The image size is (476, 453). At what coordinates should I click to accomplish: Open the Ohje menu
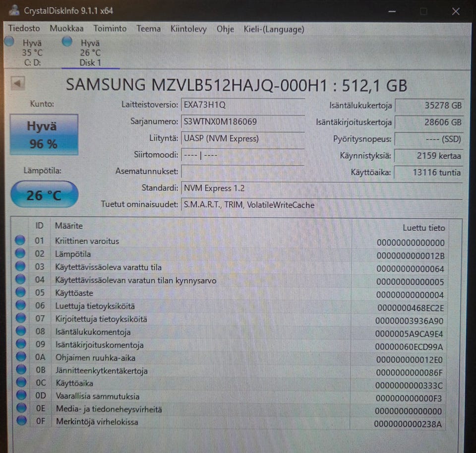pyautogui.click(x=225, y=29)
